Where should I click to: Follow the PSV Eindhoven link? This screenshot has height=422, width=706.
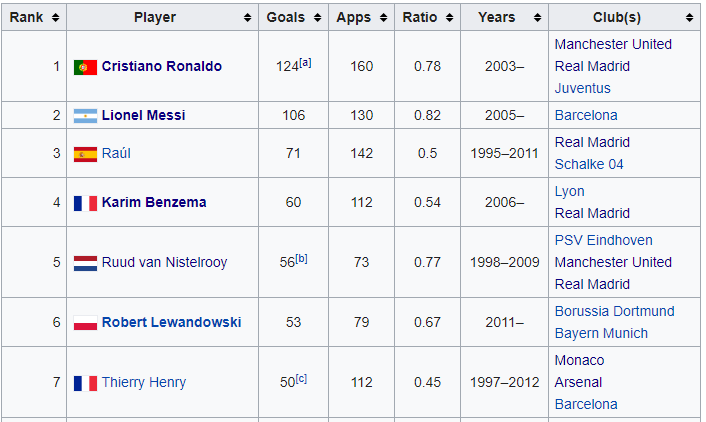point(603,240)
